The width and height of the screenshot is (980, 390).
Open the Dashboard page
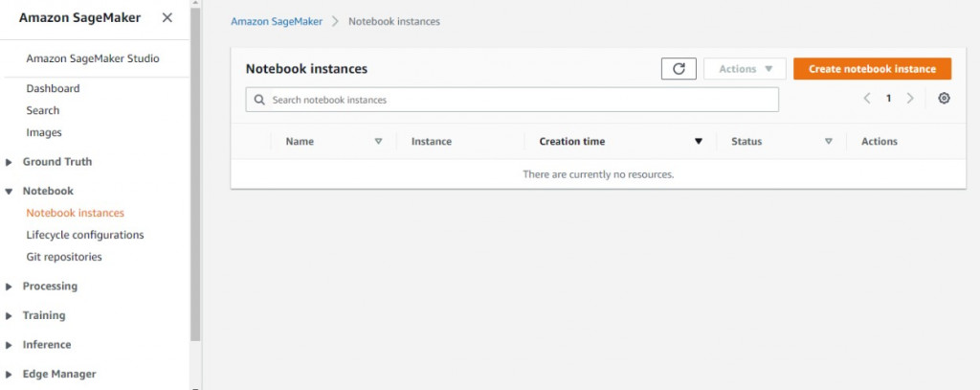click(x=54, y=89)
